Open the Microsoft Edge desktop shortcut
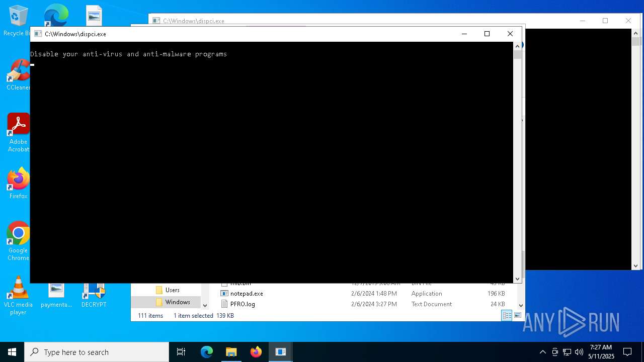The image size is (644, 362). point(56,15)
